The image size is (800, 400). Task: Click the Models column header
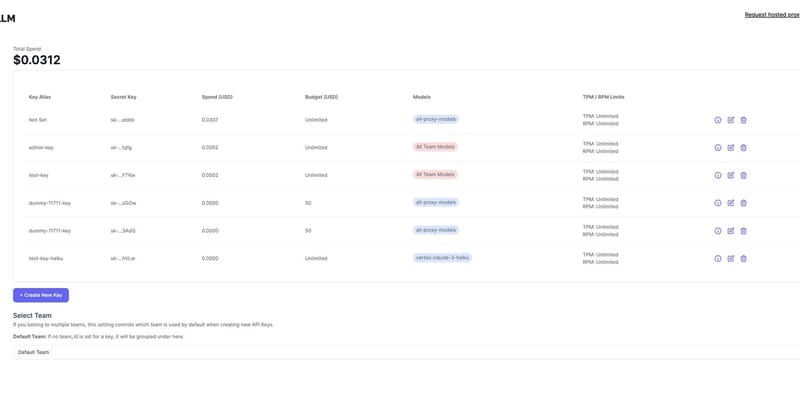coord(422,97)
